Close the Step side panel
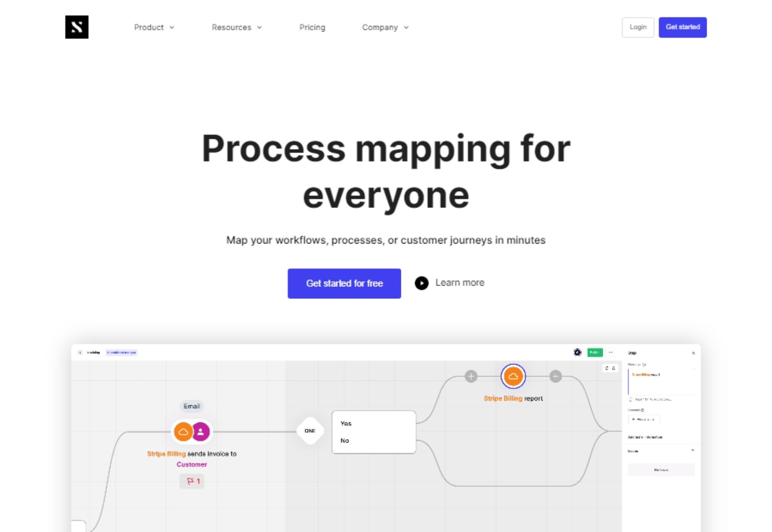Screen dimensions: 772x532 (693, 353)
